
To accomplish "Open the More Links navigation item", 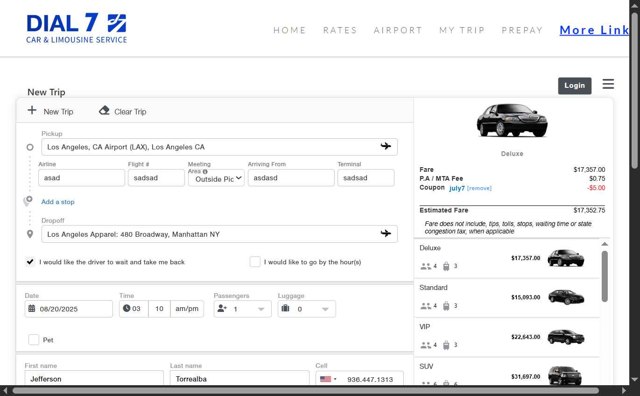I will pyautogui.click(x=594, y=30).
